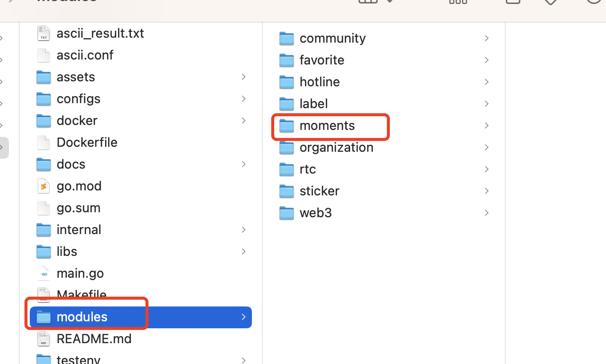Open the sticker folder chevron

pos(486,191)
